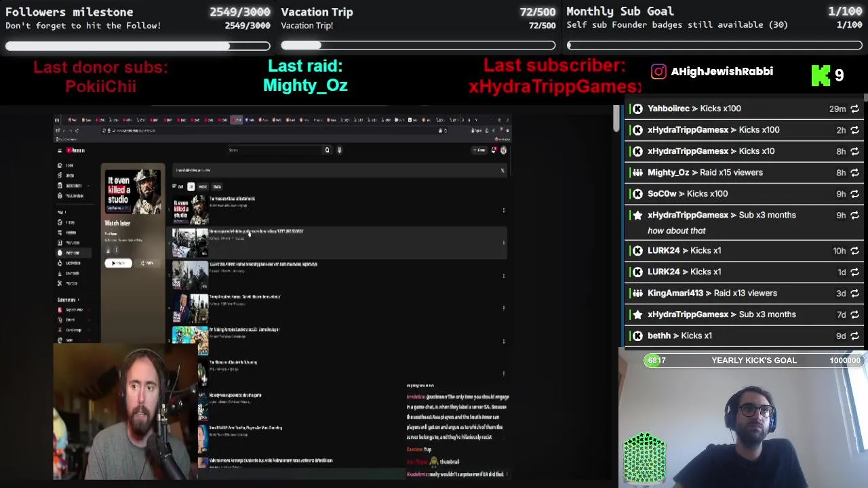Switch to the highlighted browser tab

[x=236, y=119]
